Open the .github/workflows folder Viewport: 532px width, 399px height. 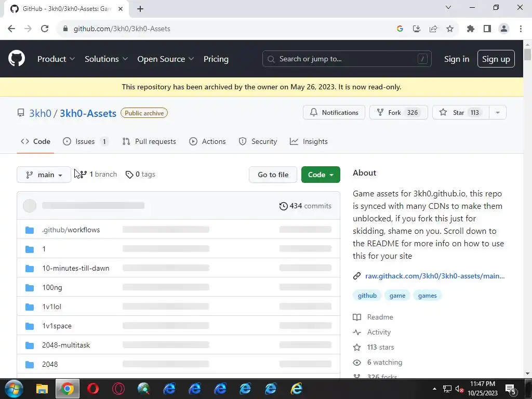tap(71, 230)
